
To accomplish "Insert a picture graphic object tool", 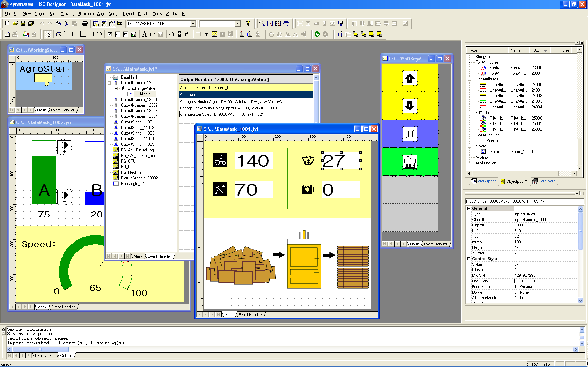I will click(214, 34).
